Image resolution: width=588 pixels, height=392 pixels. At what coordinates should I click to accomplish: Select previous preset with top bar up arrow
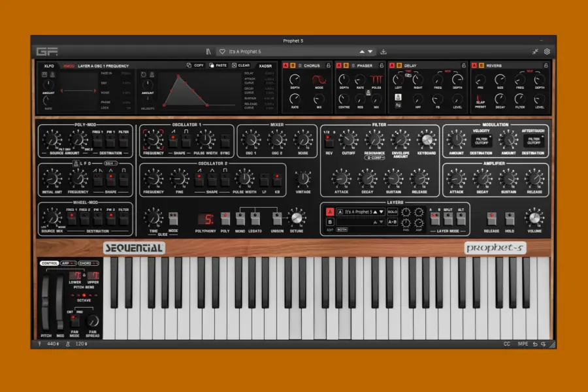click(x=362, y=52)
